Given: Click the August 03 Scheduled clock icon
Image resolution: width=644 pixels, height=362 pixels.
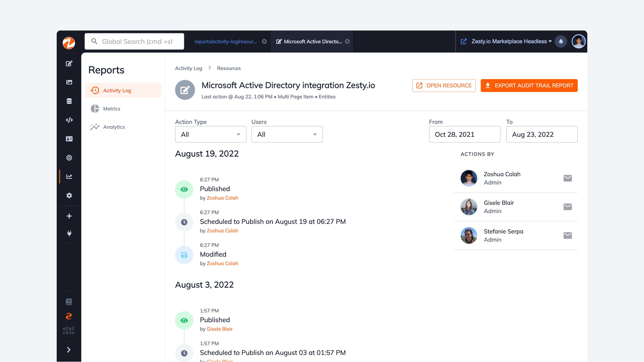Looking at the screenshot, I should pyautogui.click(x=184, y=353).
